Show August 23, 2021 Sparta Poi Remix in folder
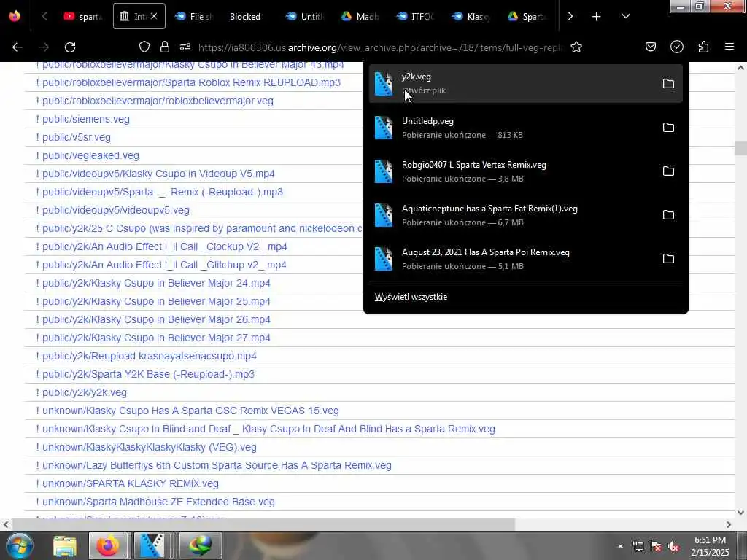The width and height of the screenshot is (747, 560). (x=668, y=259)
